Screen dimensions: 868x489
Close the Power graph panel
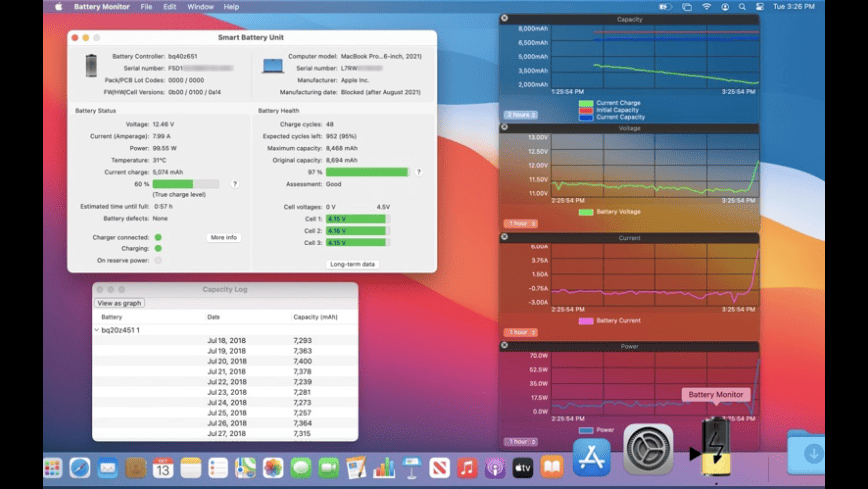pos(504,345)
